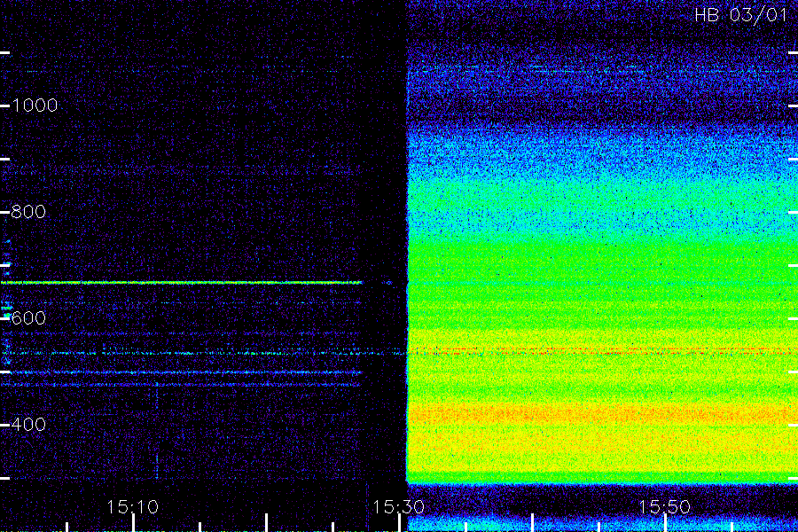The image size is (798, 532).
Task: Click the tall tick mark under 15:10
Action: click(133, 523)
